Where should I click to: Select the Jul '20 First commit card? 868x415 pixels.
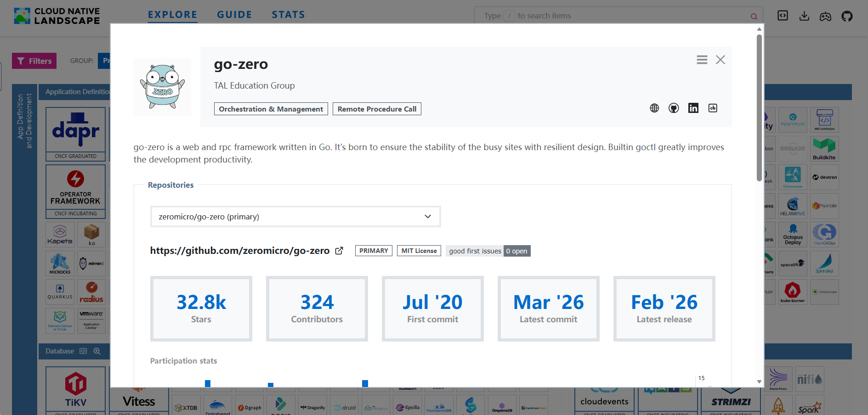point(433,308)
